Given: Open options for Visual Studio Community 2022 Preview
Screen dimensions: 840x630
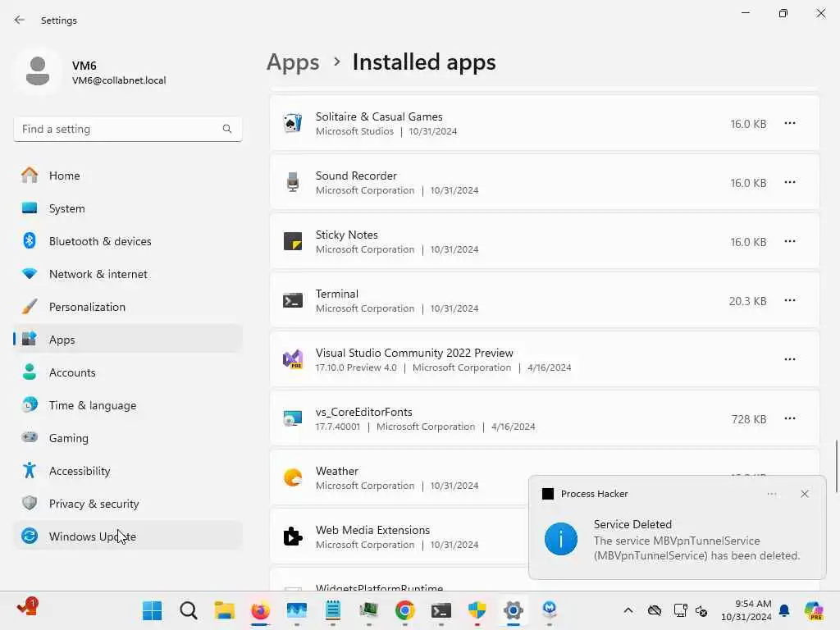Looking at the screenshot, I should tap(790, 359).
